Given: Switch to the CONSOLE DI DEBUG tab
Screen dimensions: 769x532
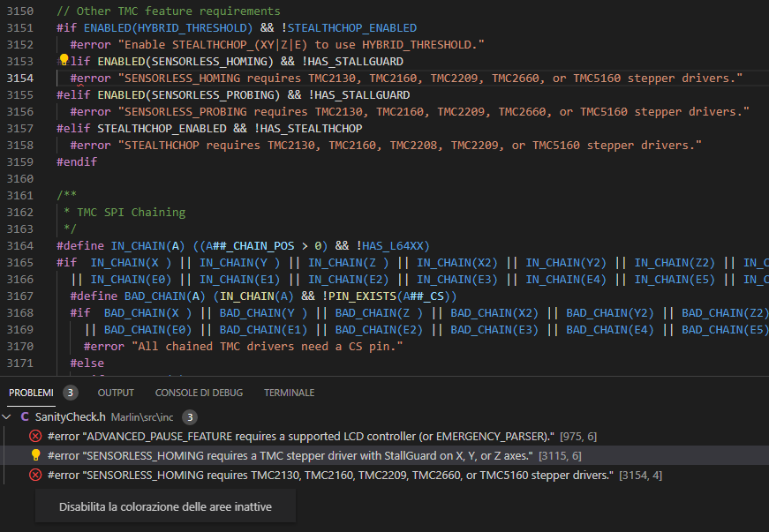Looking at the screenshot, I should (199, 393).
